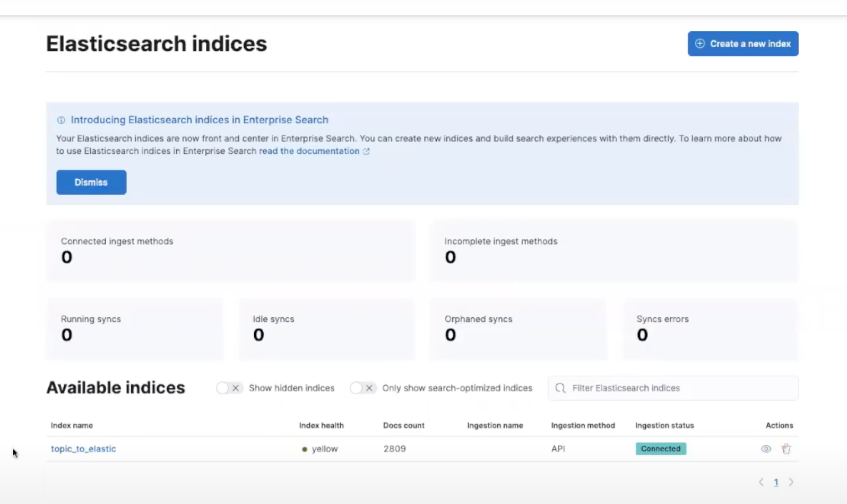Toggle Show hidden indices switch

(229, 388)
